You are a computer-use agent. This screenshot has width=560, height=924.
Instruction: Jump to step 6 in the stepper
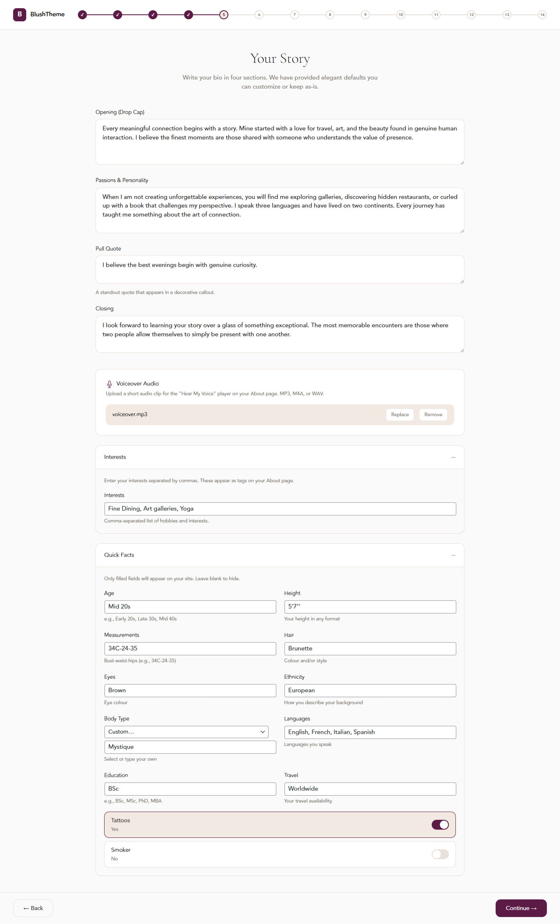[259, 14]
